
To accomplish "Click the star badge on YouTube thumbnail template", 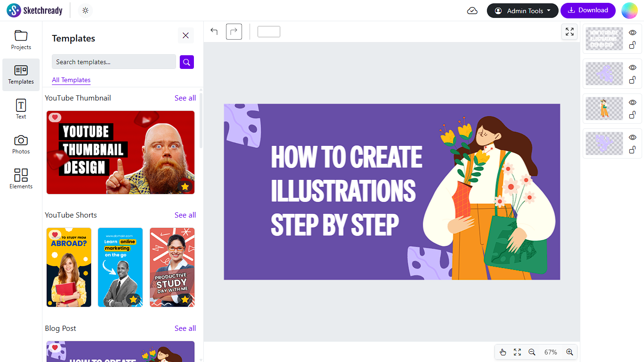I will [185, 186].
